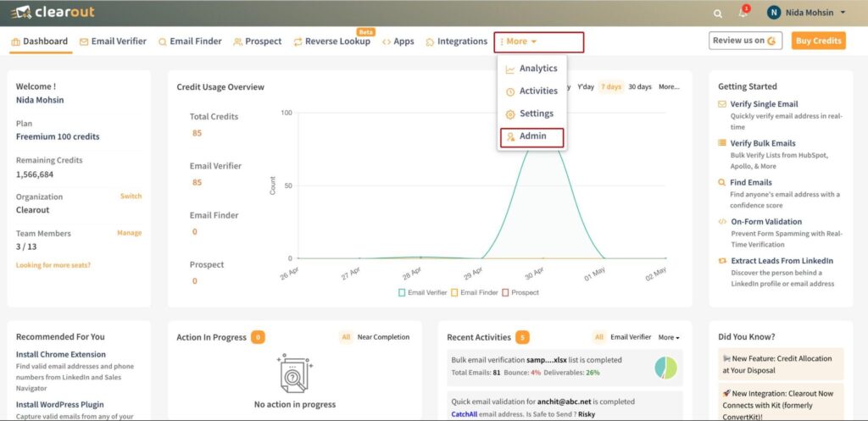The width and height of the screenshot is (868, 421).
Task: Filter Recent Activities by Email Verifier
Action: [631, 337]
